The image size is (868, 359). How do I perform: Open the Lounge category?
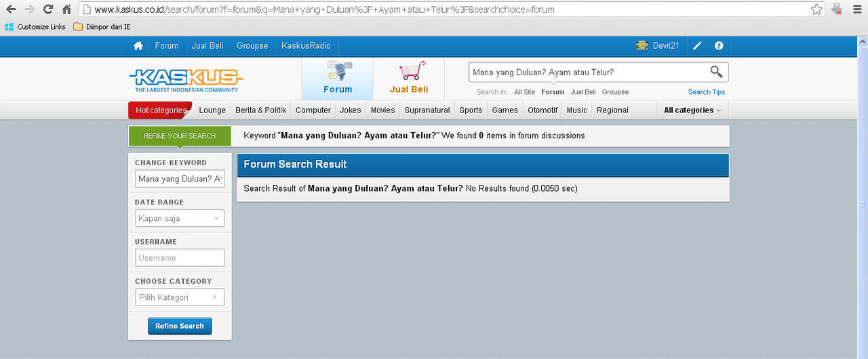[x=212, y=110]
